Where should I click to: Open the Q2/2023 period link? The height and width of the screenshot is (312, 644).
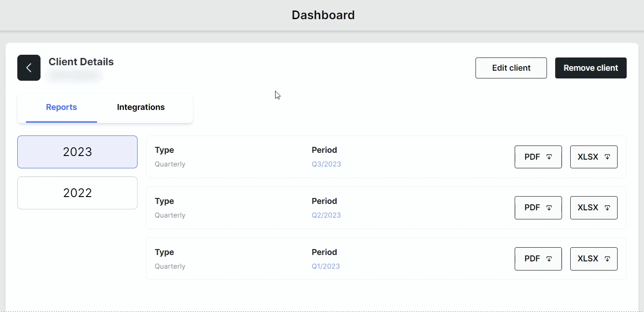(x=326, y=215)
